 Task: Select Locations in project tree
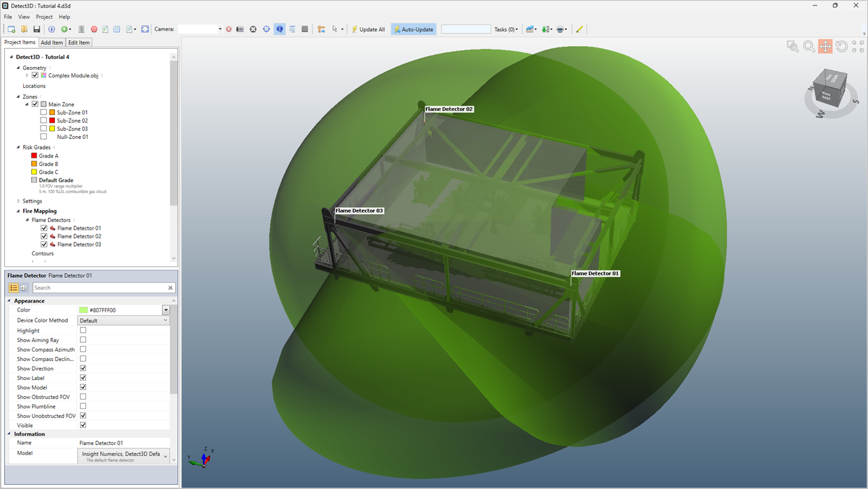(34, 86)
